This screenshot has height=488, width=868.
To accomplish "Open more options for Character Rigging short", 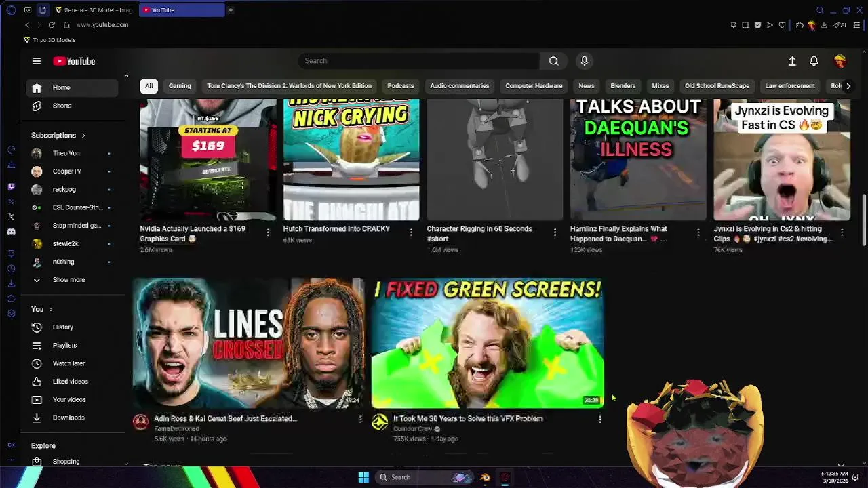I will [x=555, y=232].
